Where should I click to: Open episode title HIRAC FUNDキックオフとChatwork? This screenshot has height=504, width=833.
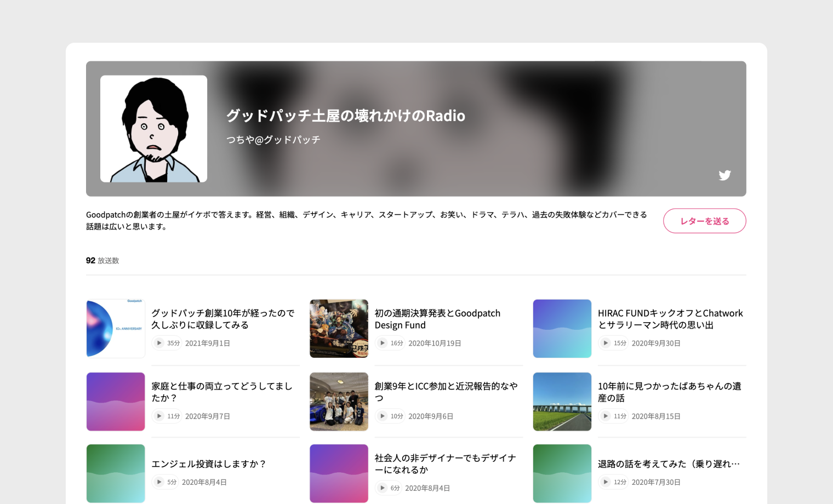click(670, 319)
